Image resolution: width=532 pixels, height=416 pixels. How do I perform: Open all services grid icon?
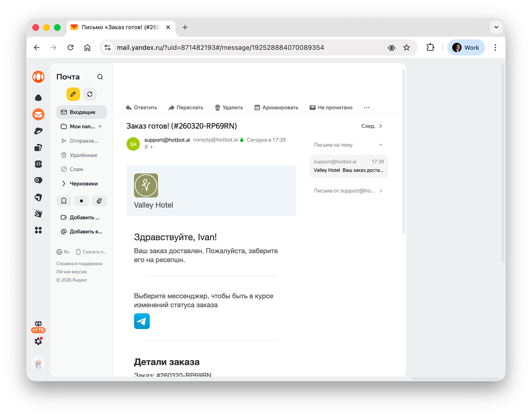coord(39,230)
